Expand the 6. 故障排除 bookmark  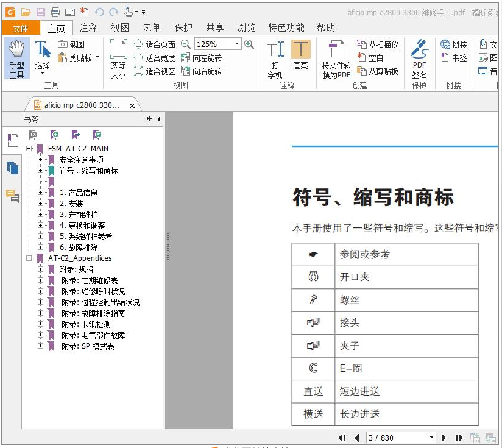point(40,247)
